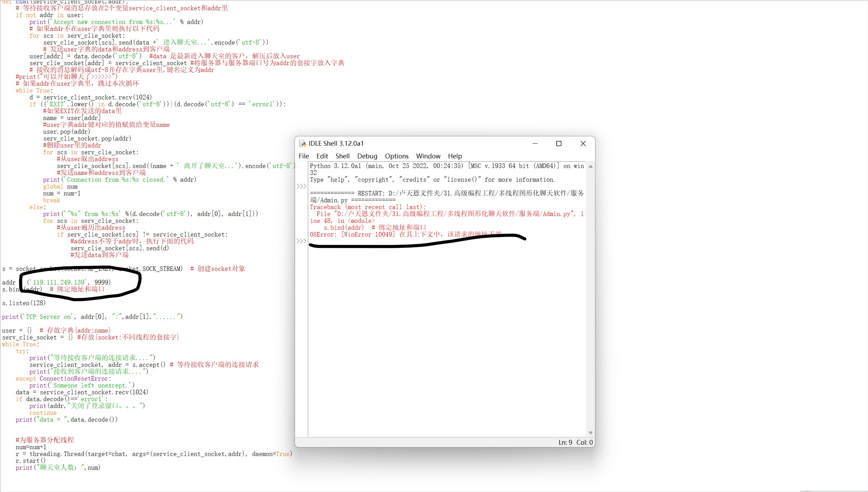Image resolution: width=868 pixels, height=492 pixels.
Task: Click 'print("data = ",data.decode())' line
Action: (x=67, y=420)
